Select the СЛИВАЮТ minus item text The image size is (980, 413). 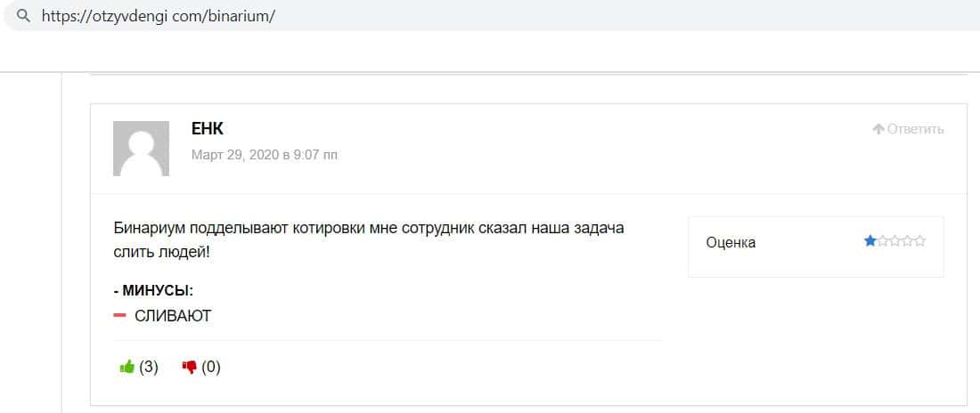[x=173, y=316]
